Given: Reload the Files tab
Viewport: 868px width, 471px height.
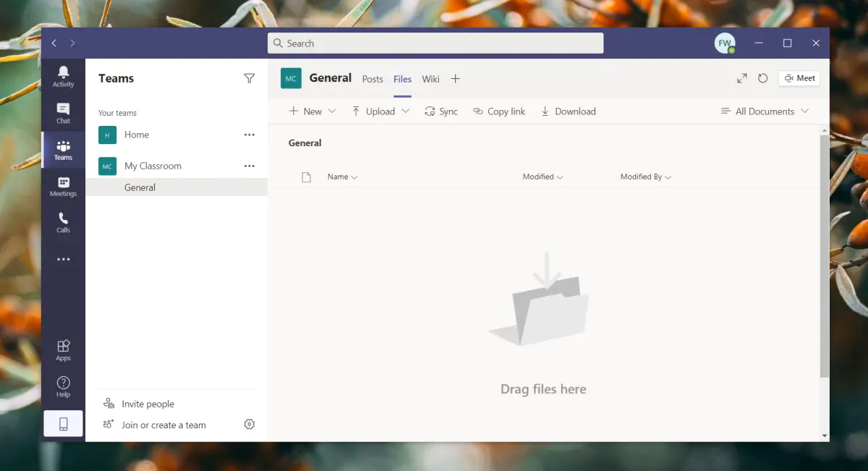Looking at the screenshot, I should 762,78.
